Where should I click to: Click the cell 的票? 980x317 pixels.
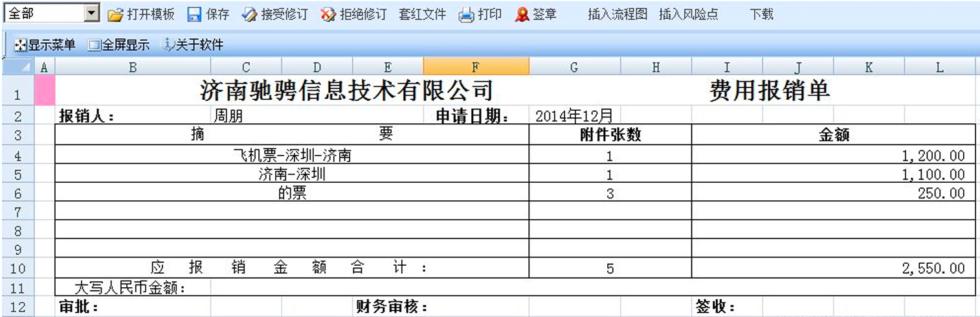[x=292, y=193]
